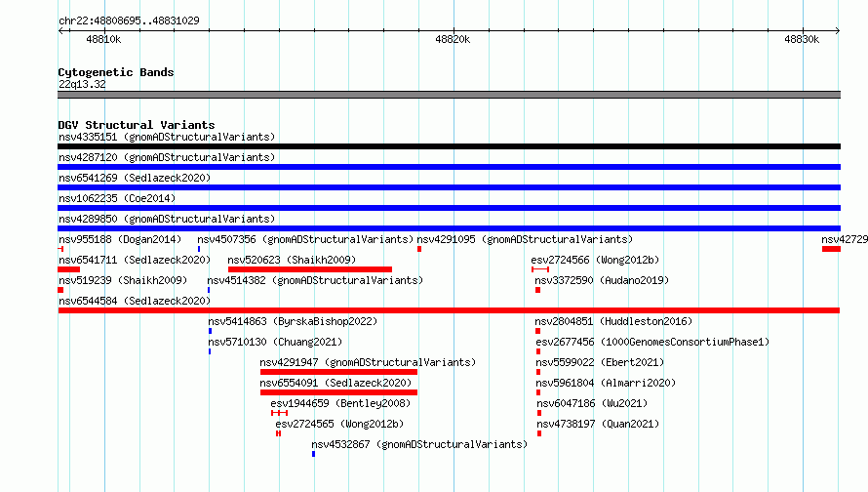This screenshot has width=868, height=492.
Task: Click the nsv955188 Dogan2014 label
Action: coord(120,239)
